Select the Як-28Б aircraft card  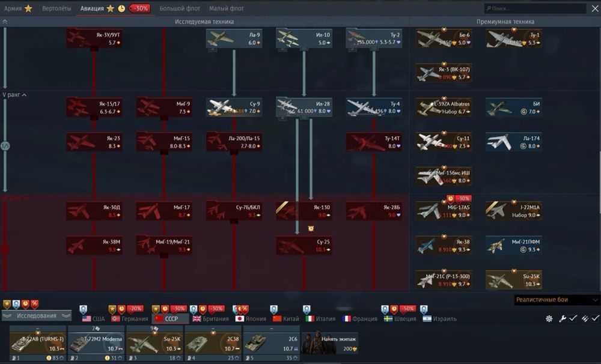(374, 211)
